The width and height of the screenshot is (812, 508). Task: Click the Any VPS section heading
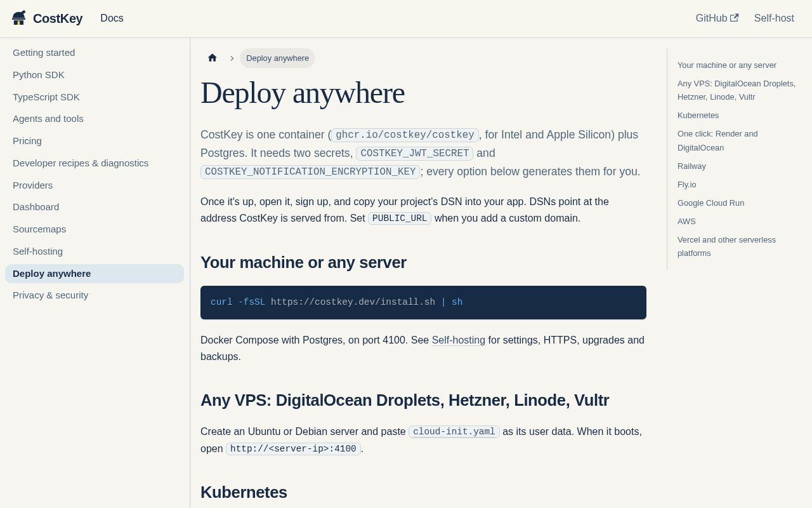coord(405,401)
